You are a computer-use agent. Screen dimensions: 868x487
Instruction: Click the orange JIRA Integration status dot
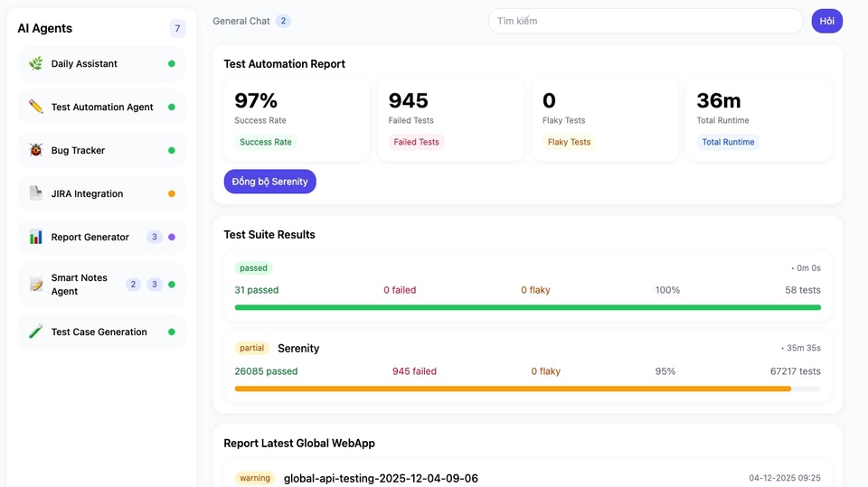click(172, 194)
